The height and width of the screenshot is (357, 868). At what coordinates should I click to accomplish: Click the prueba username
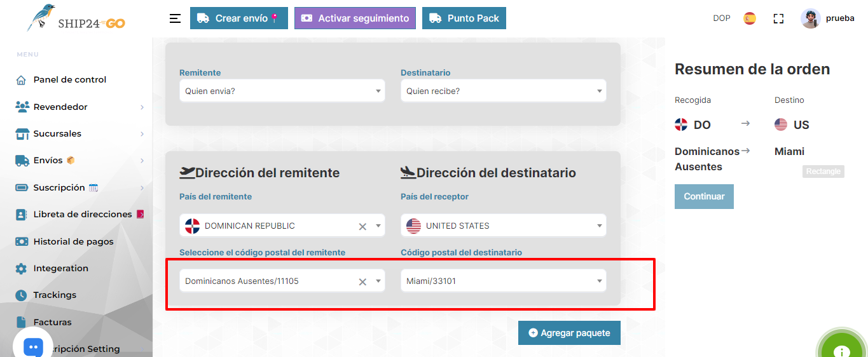point(840,18)
